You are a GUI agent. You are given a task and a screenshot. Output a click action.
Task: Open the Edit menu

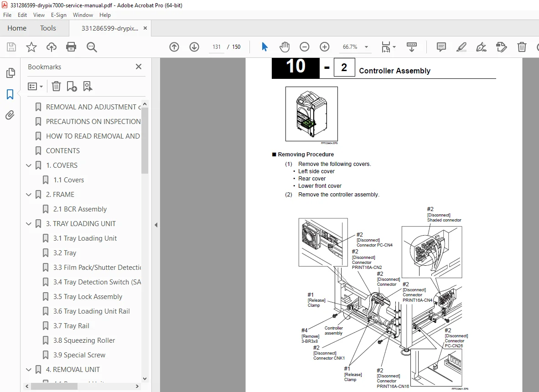pyautogui.click(x=22, y=15)
